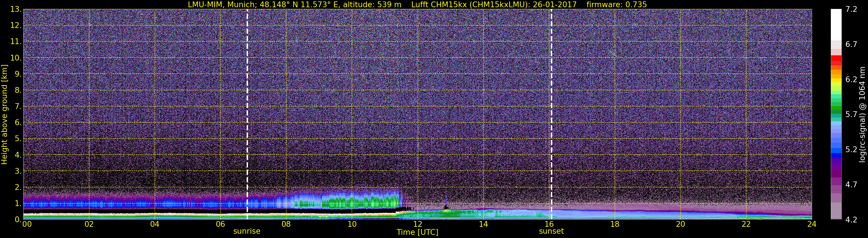This screenshot has width=868, height=238.
Task: Click the height axis tick '2.'
Action: 18,188
